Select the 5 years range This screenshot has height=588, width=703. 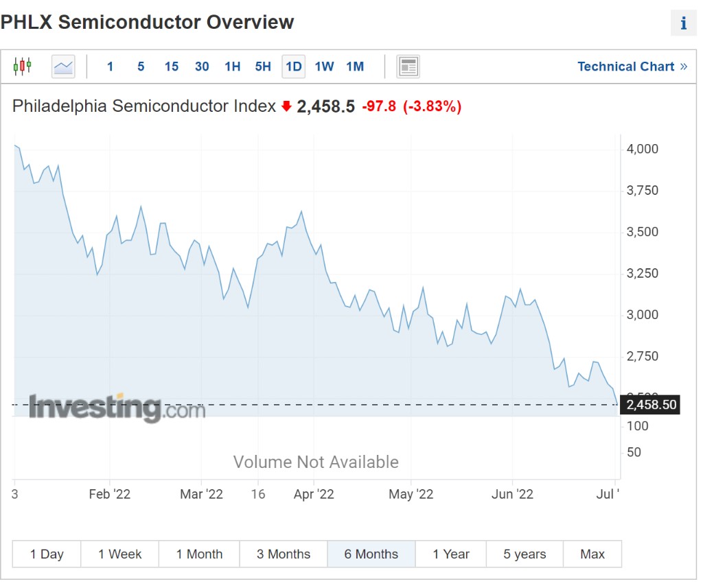525,554
